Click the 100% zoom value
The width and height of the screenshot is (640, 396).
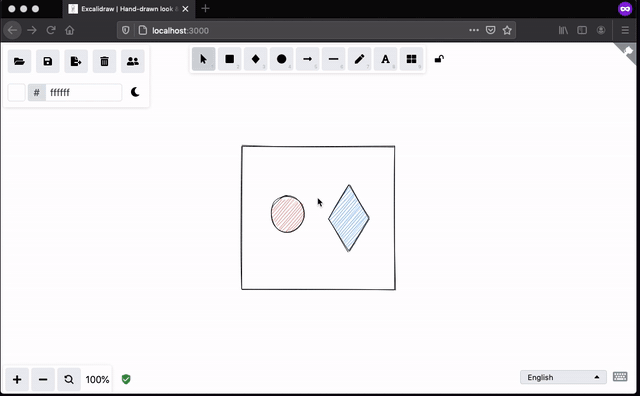point(97,380)
